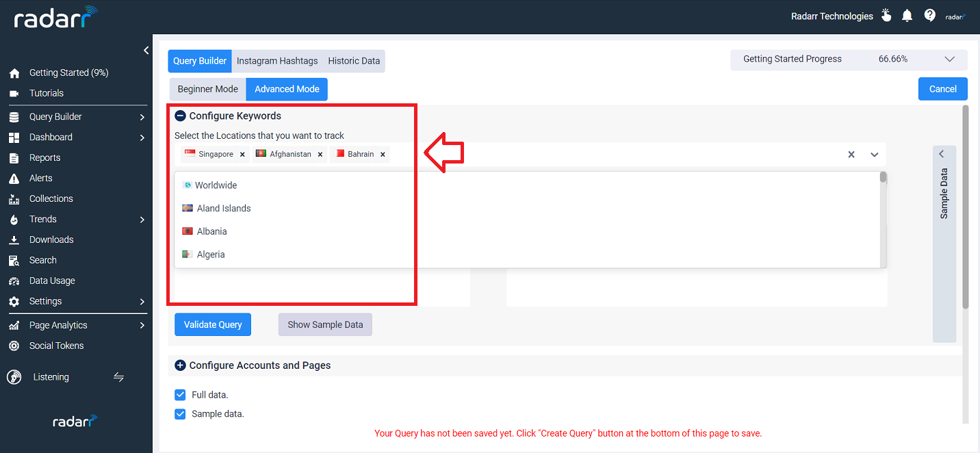Click the Validate Query button
This screenshot has width=980, height=453.
[212, 324]
